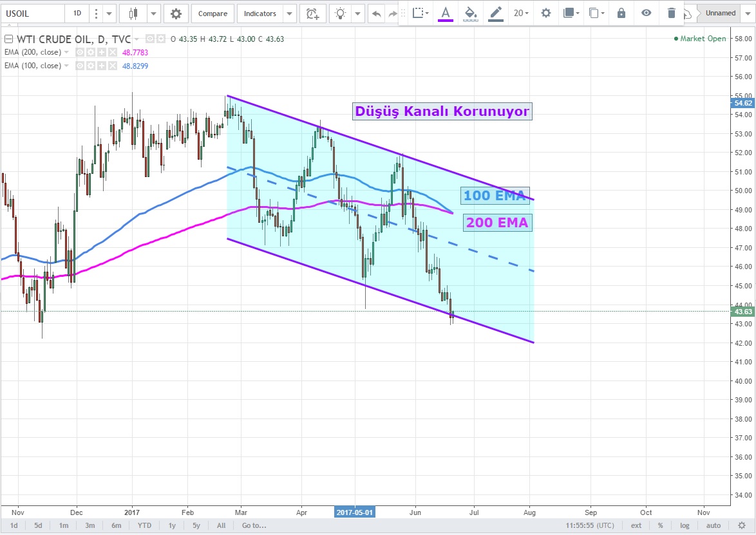This screenshot has width=756, height=535.
Task: Open the Indicators dropdown arrow
Action: tap(289, 13)
